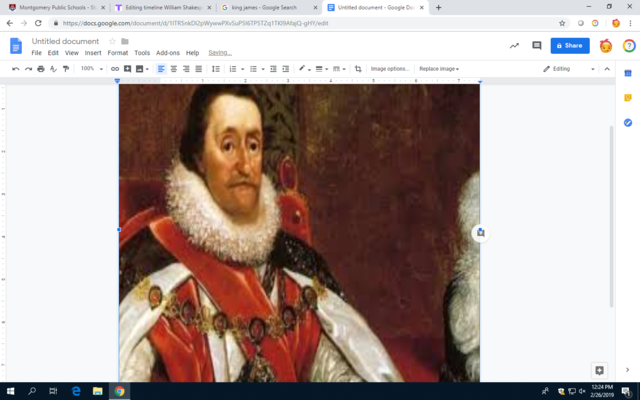Open the Google account avatar

(606, 46)
